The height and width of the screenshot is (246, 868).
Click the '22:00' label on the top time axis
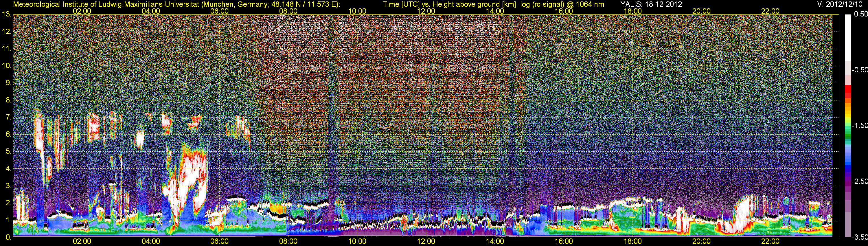(770, 11)
